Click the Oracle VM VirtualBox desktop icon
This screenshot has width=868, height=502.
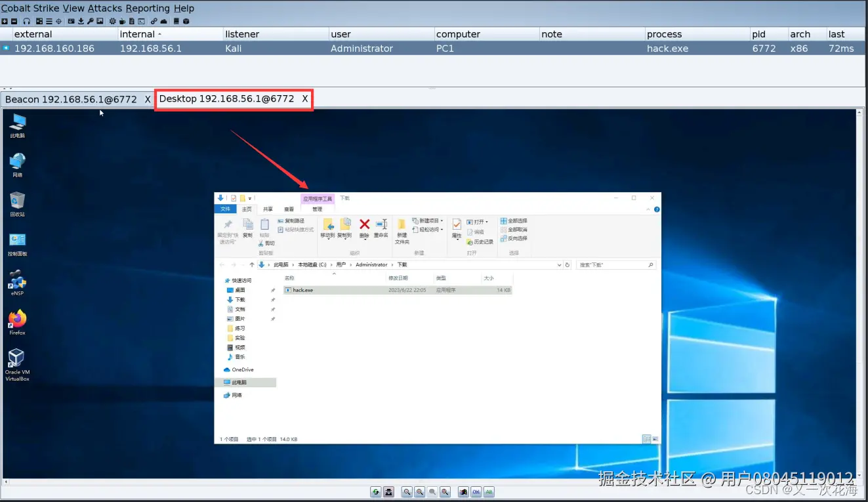pyautogui.click(x=17, y=365)
